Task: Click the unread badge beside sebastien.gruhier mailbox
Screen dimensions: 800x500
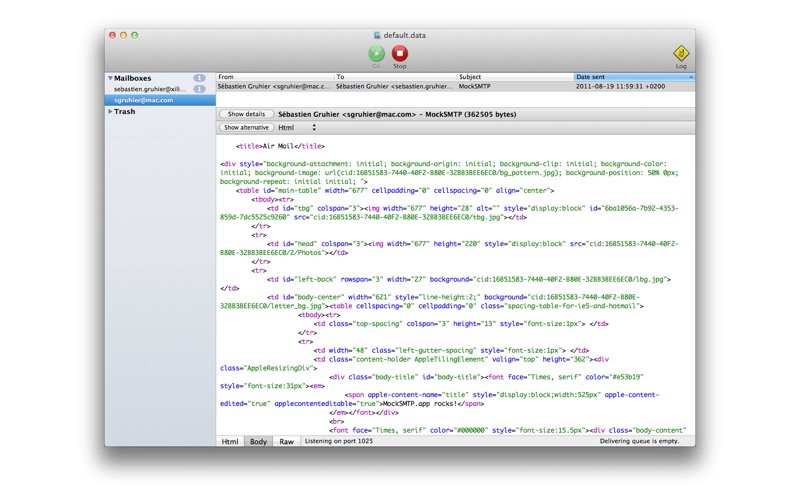Action: (199, 89)
